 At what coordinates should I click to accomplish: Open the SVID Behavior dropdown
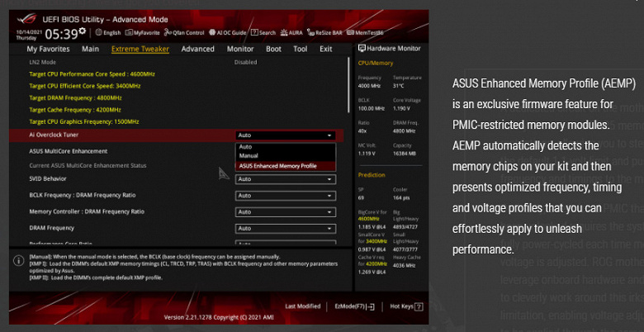tap(286, 179)
